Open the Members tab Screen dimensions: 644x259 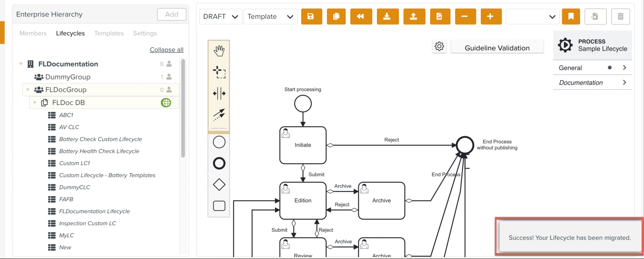(33, 33)
